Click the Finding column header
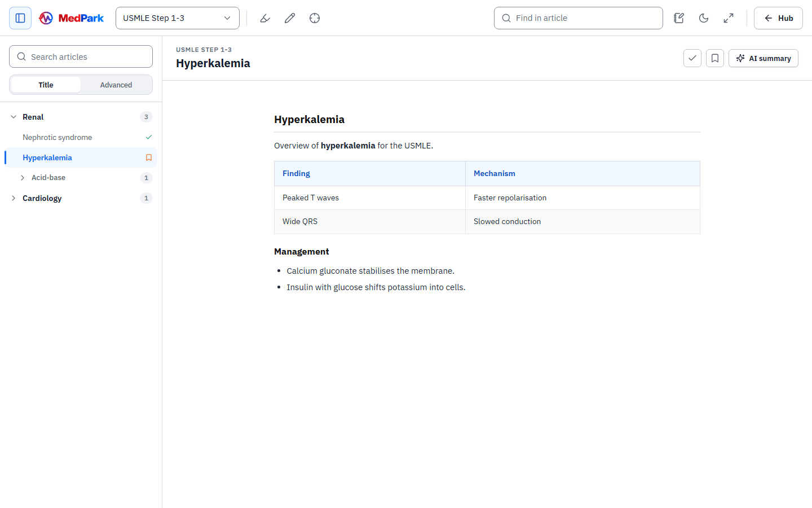 370,173
